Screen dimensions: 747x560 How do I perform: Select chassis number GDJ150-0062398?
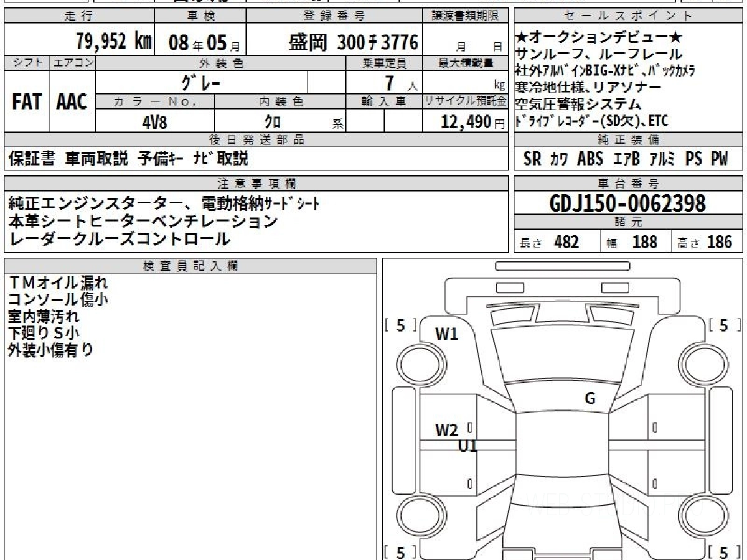tap(627, 203)
